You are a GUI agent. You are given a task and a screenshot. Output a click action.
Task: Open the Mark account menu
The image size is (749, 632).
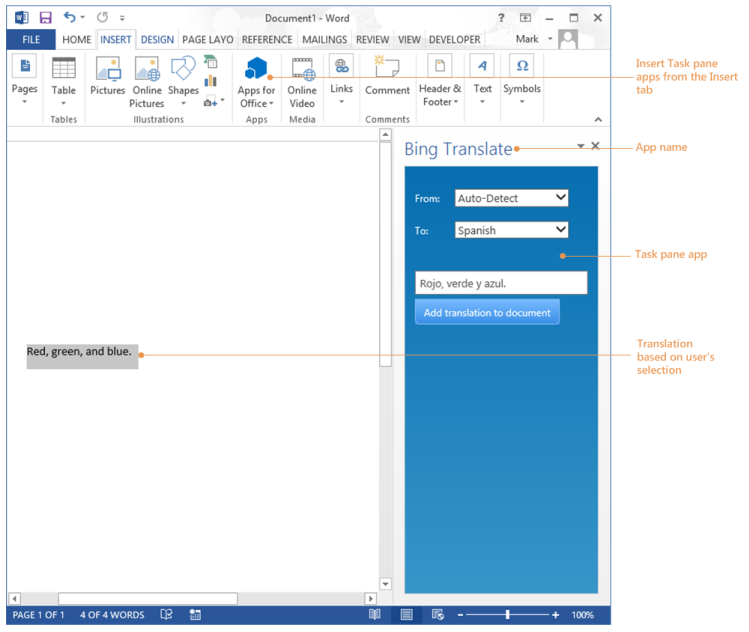point(534,39)
